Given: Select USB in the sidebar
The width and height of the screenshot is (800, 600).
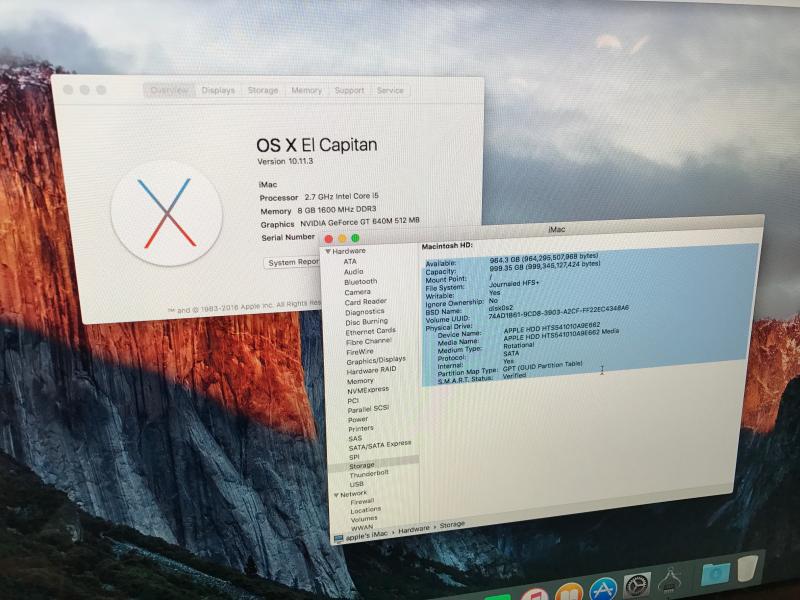Looking at the screenshot, I should tap(357, 484).
